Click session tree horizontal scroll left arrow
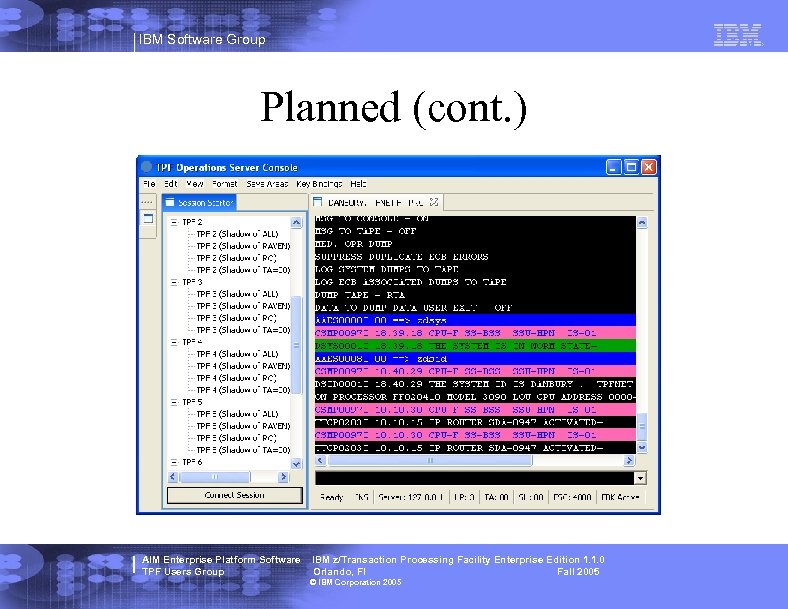The image size is (788, 609). (x=173, y=476)
